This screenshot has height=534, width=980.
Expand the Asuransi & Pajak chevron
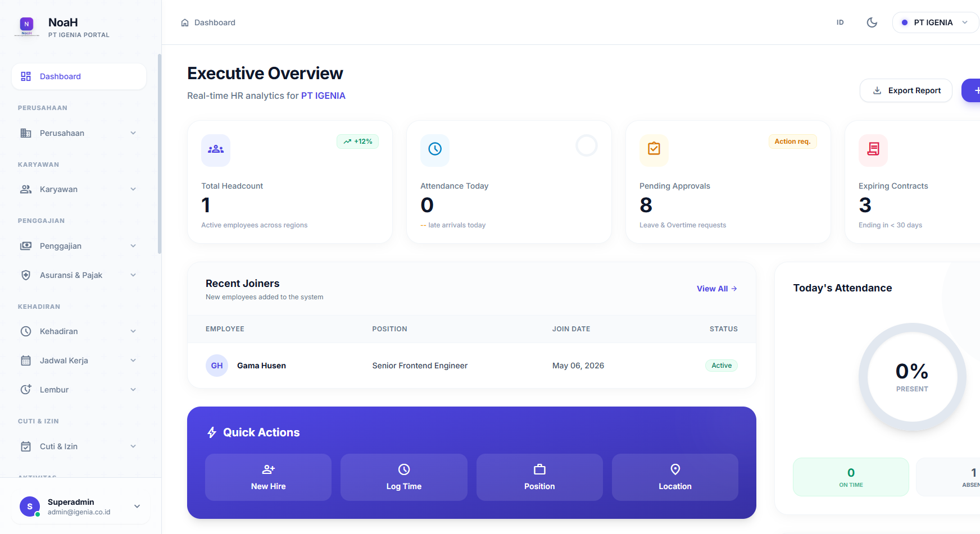click(x=133, y=275)
